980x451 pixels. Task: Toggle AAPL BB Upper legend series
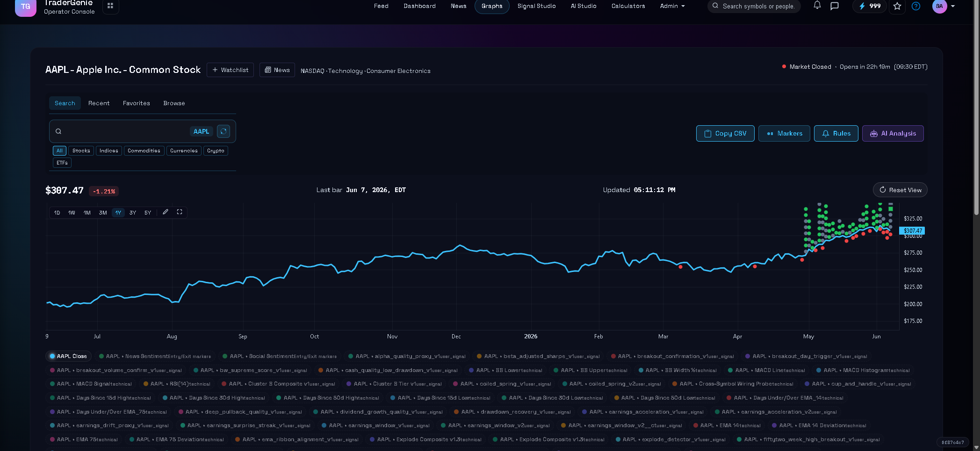click(591, 370)
